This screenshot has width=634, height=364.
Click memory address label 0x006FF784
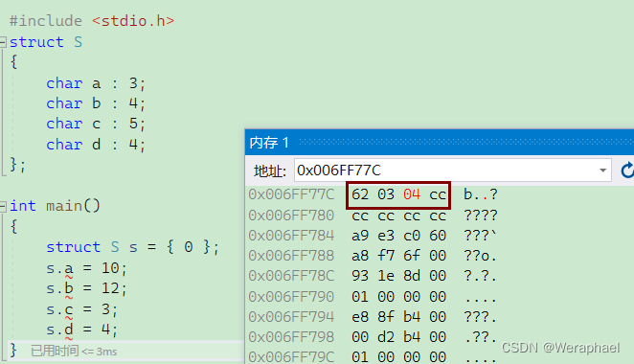[x=291, y=236]
